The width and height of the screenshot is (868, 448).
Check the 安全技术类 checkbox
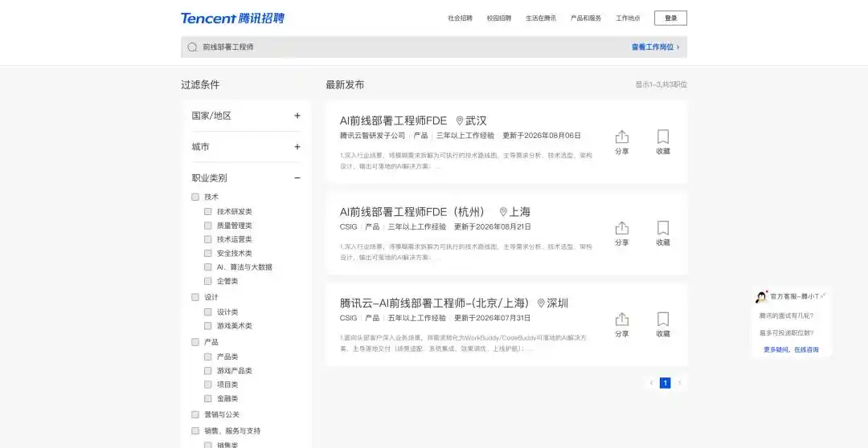[x=207, y=253]
